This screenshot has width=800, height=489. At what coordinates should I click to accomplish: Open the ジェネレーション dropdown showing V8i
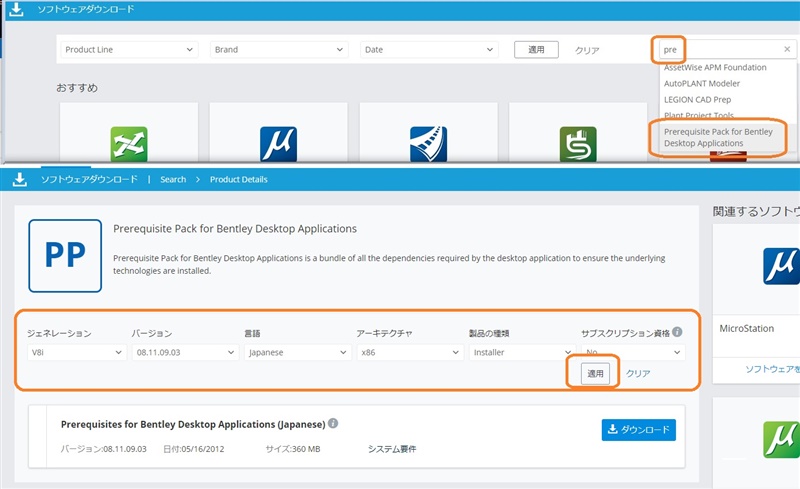pyautogui.click(x=77, y=352)
